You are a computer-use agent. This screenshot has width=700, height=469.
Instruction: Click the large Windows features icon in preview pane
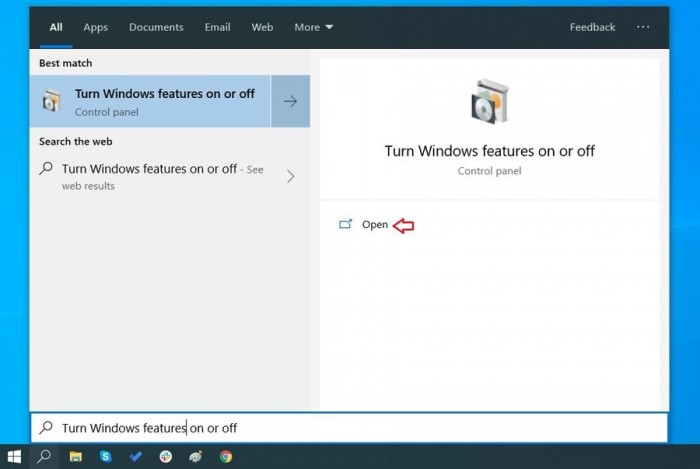(x=490, y=102)
